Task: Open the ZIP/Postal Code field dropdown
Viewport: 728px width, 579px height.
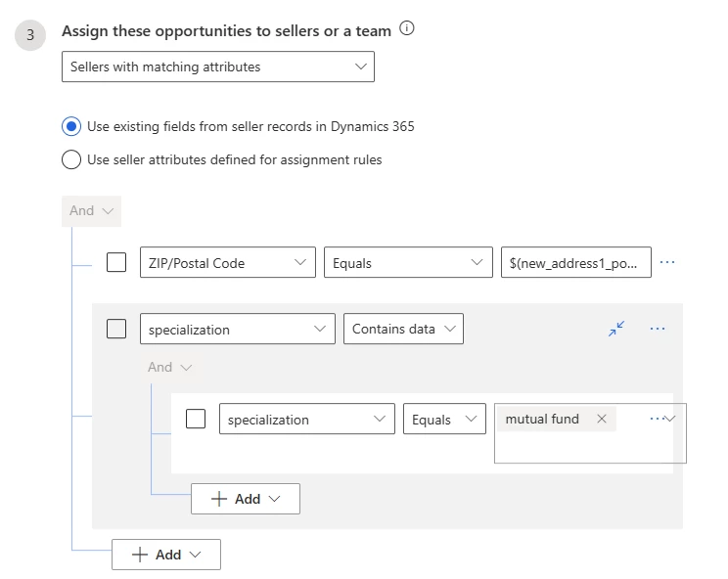Action: 227,262
